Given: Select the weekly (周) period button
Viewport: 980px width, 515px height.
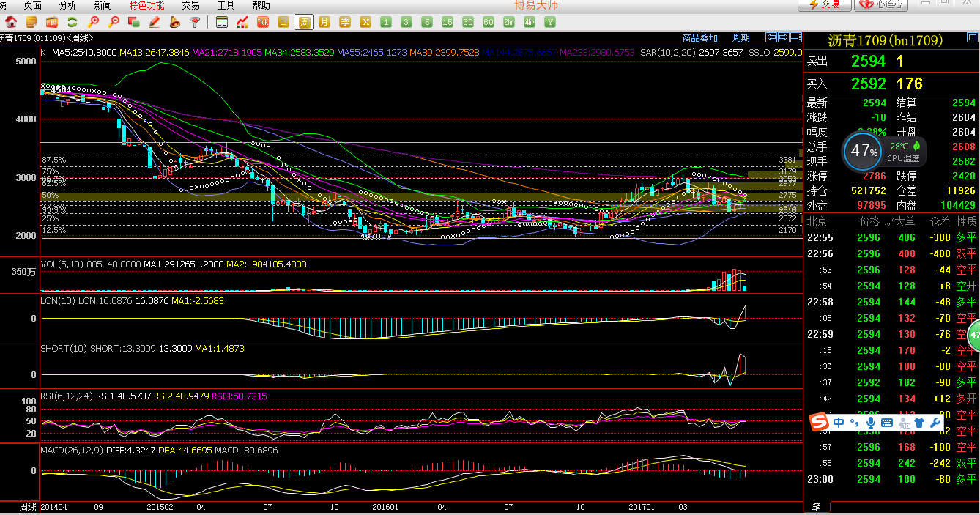Looking at the screenshot, I should (x=304, y=22).
